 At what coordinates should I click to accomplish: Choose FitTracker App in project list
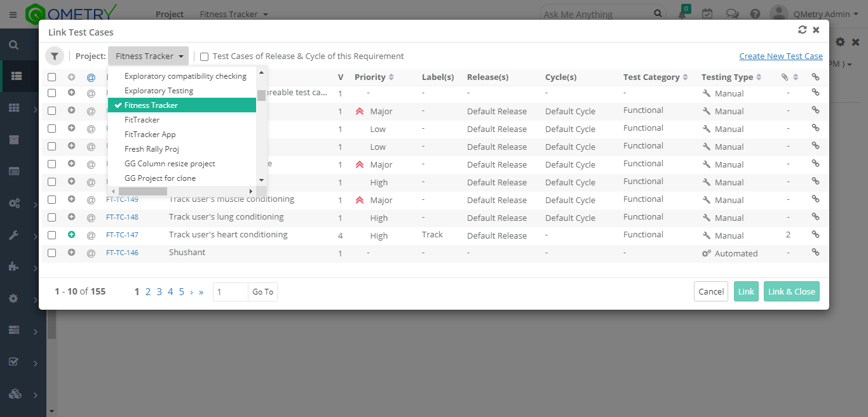point(150,135)
